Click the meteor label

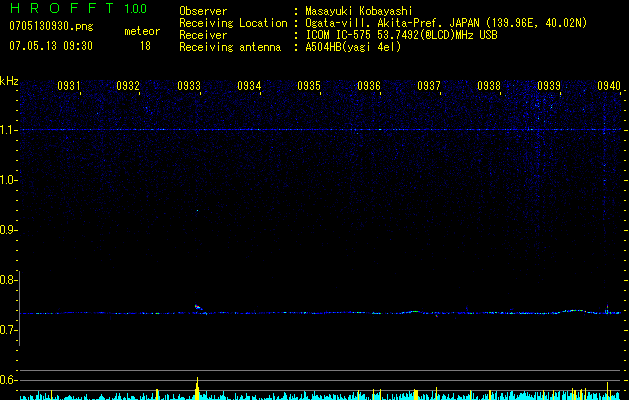[x=142, y=31]
